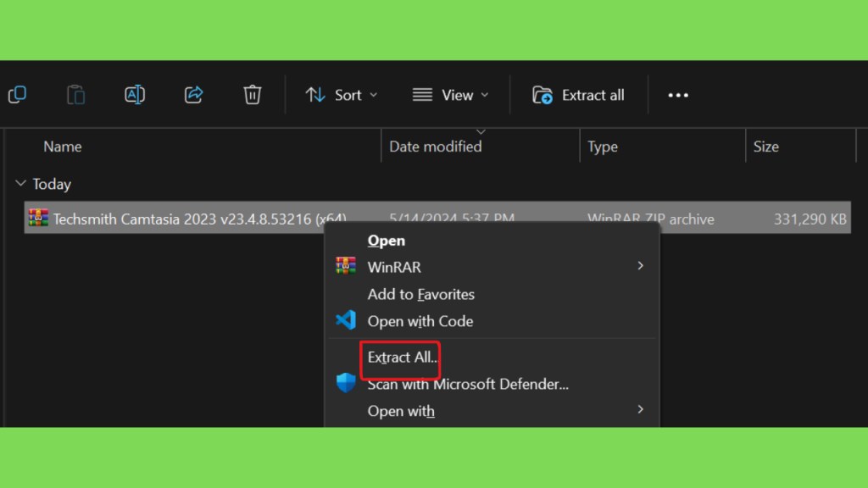Sort files by the Type column
The height and width of the screenshot is (488, 868).
point(603,147)
